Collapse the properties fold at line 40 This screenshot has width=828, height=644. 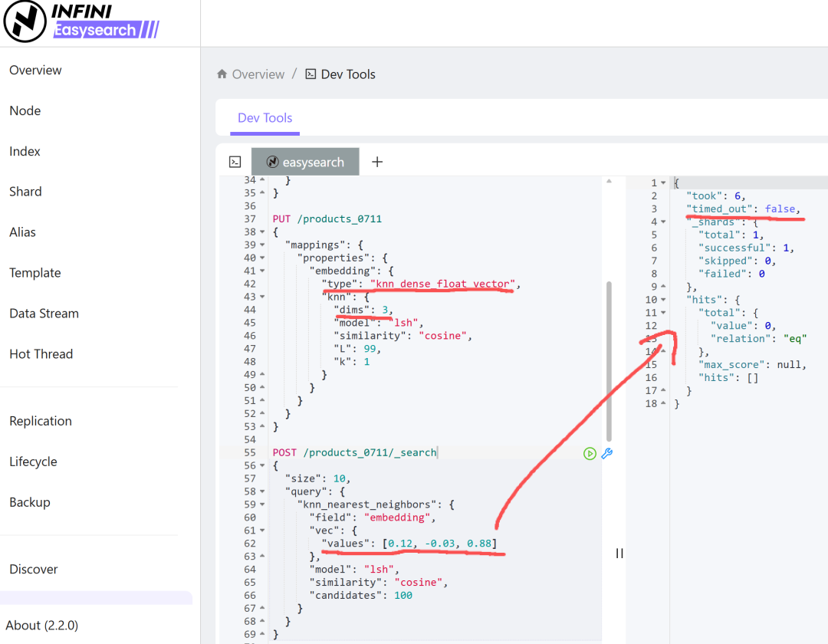point(262,258)
